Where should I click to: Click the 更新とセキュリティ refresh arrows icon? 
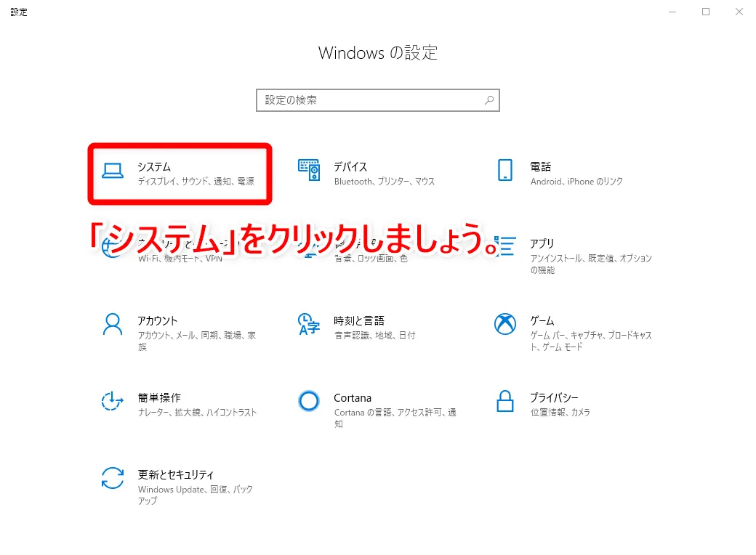point(113,478)
